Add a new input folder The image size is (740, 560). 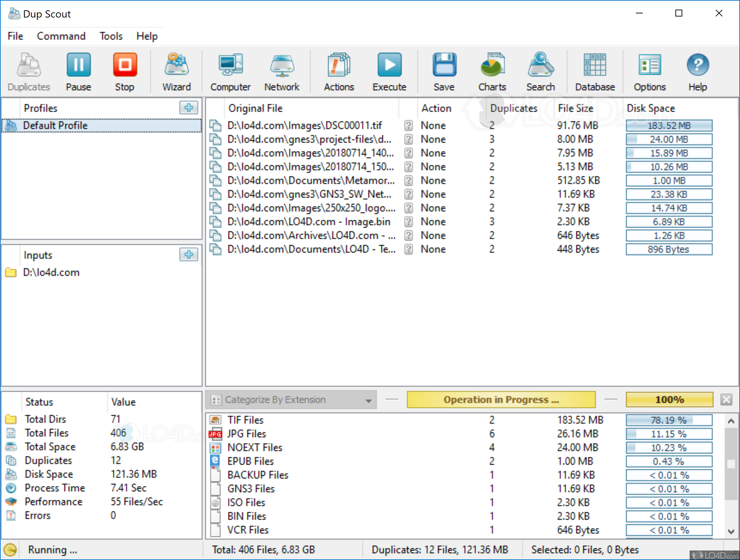(188, 255)
